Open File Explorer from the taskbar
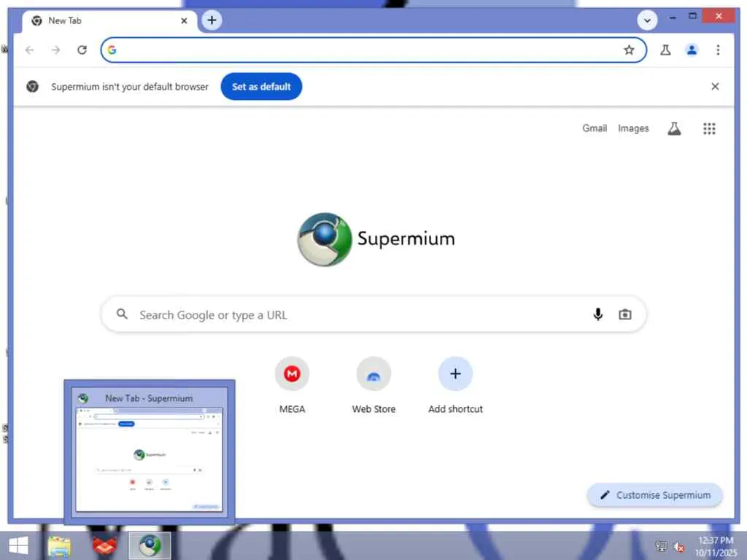The width and height of the screenshot is (747, 560). (59, 546)
